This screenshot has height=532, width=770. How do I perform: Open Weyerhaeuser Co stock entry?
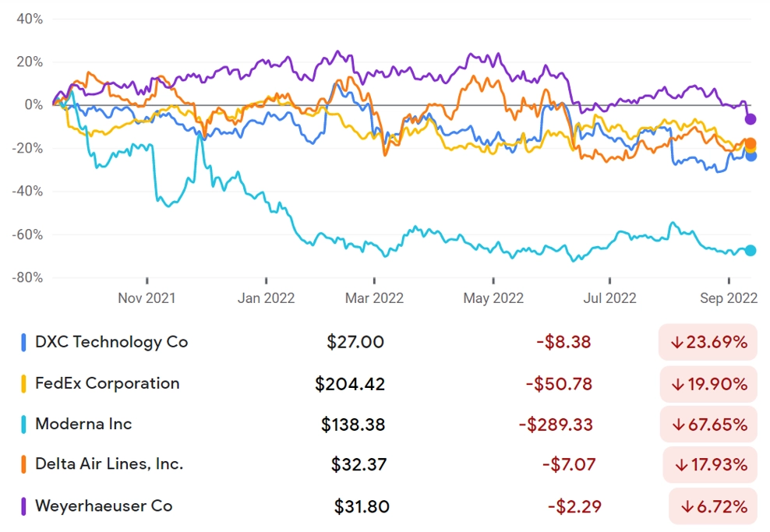(x=104, y=506)
